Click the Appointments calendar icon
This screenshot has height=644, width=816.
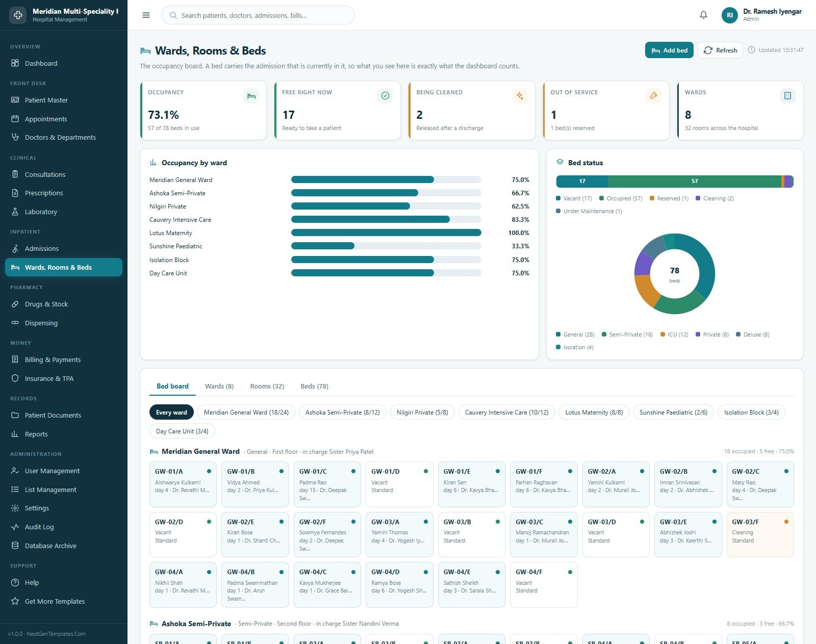coord(15,119)
